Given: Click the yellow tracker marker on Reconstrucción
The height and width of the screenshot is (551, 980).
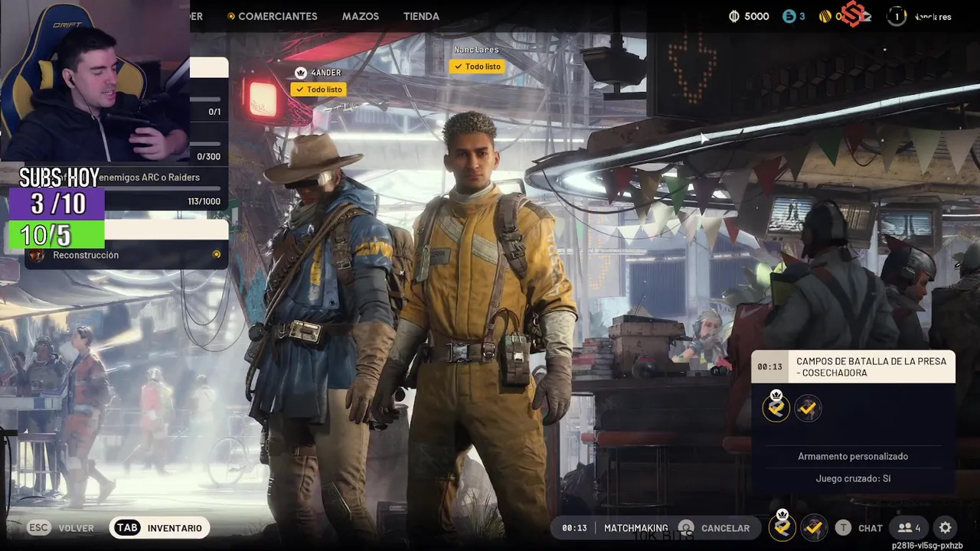Looking at the screenshot, I should (x=217, y=255).
